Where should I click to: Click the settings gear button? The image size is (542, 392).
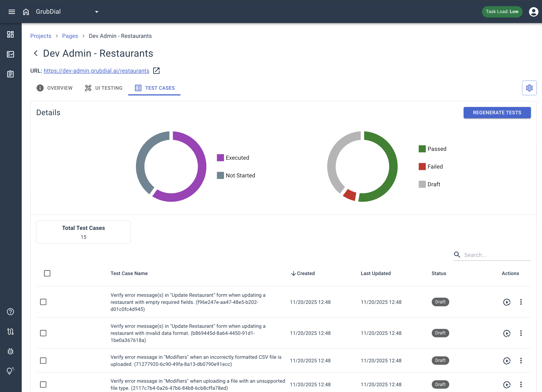tap(529, 88)
